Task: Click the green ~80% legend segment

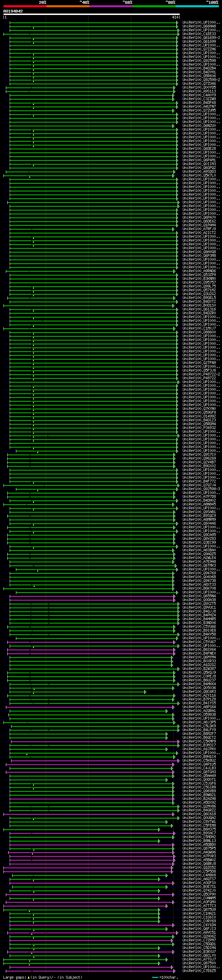Action: tap(154, 6)
